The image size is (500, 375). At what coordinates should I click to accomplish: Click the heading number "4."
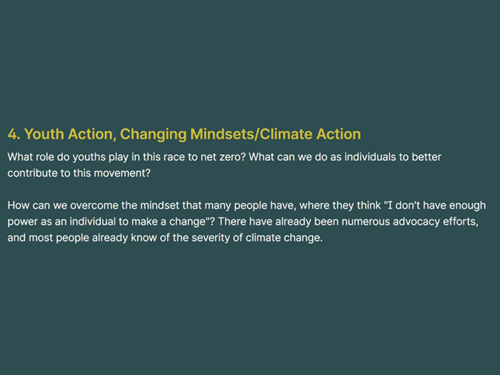click(x=14, y=134)
